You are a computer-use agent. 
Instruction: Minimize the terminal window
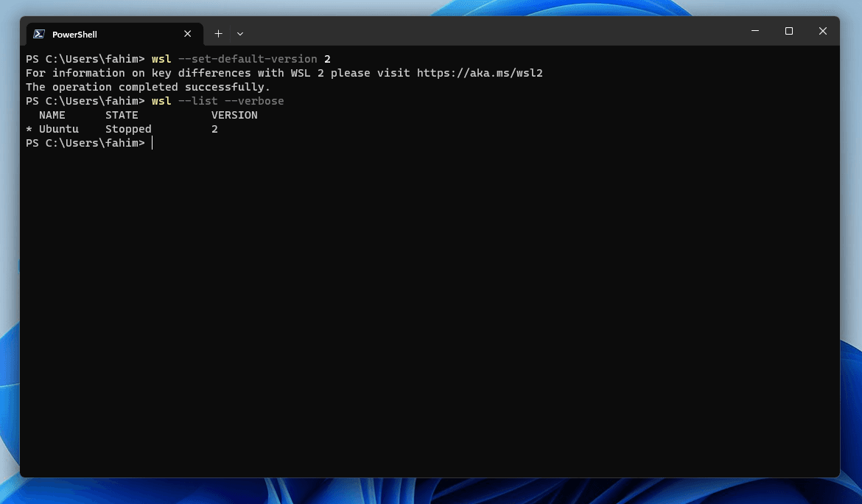754,31
